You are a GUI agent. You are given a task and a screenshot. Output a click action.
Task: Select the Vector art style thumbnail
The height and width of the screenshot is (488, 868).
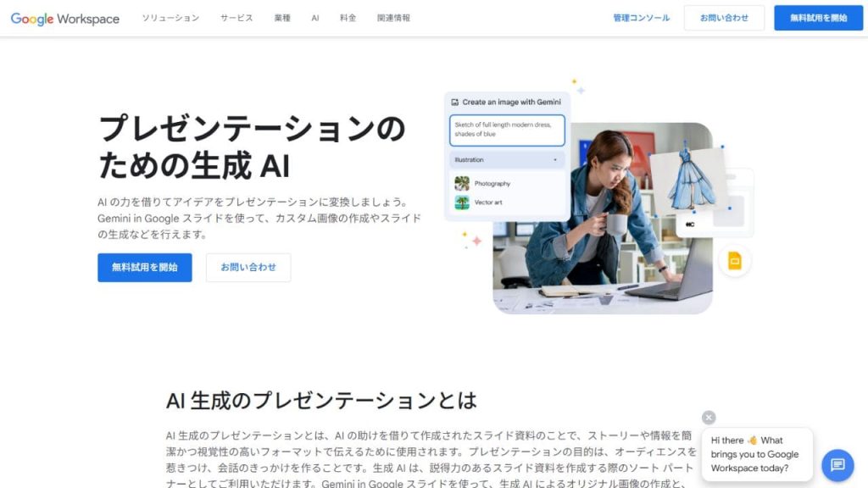462,202
